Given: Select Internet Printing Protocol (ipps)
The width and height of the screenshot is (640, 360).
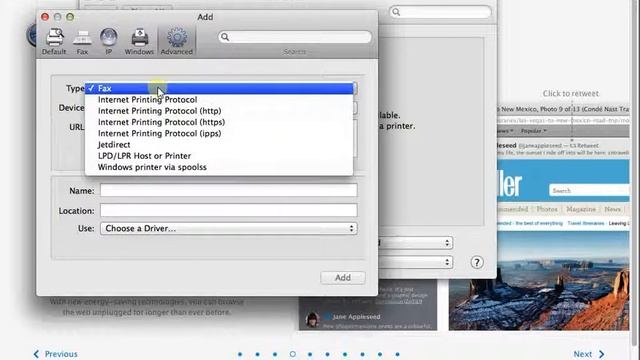Looking at the screenshot, I should pos(219,133).
